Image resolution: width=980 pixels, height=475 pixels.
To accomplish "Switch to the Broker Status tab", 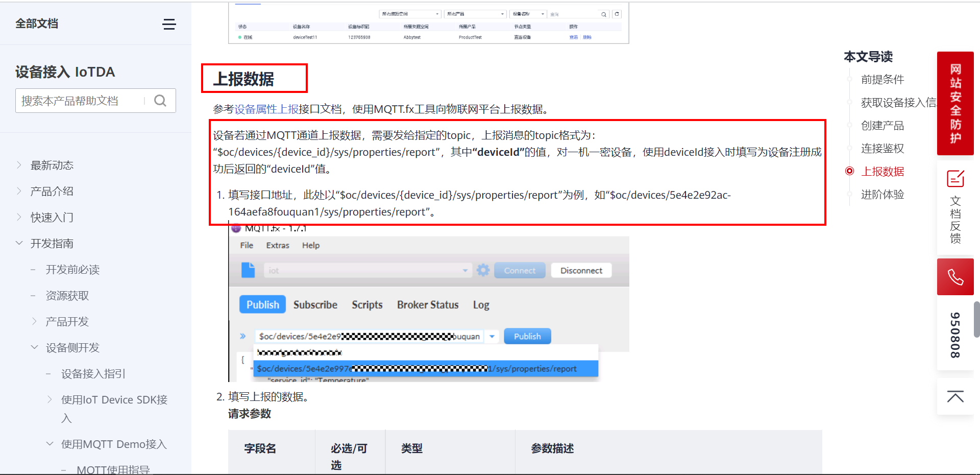I will pos(428,304).
